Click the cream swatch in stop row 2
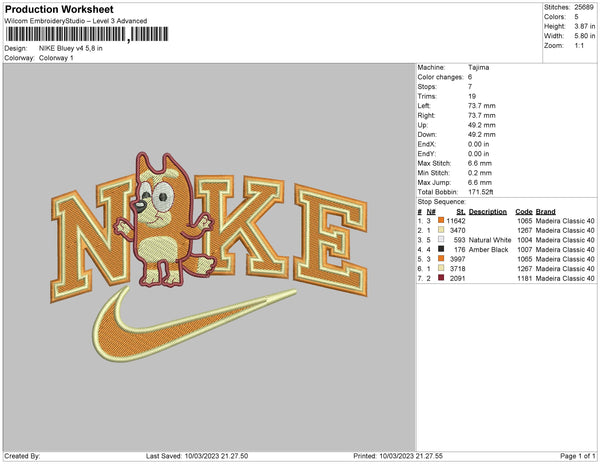Screen dimensions: 600x464 point(441,230)
